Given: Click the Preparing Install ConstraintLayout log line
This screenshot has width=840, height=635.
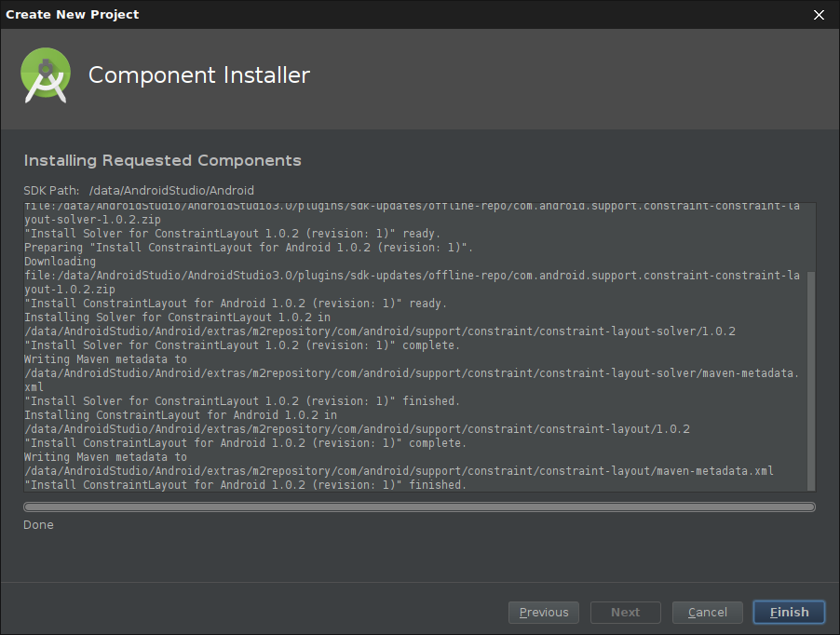Looking at the screenshot, I should tap(249, 248).
